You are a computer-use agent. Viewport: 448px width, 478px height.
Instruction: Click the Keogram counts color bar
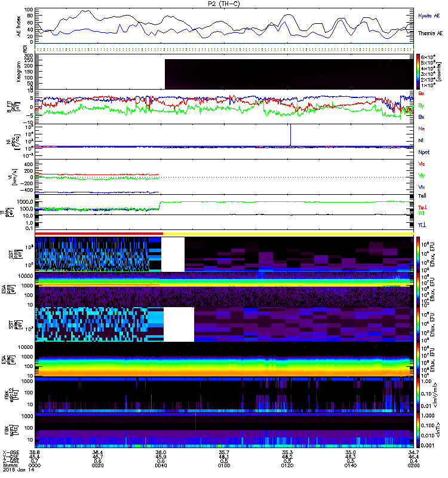(x=418, y=72)
